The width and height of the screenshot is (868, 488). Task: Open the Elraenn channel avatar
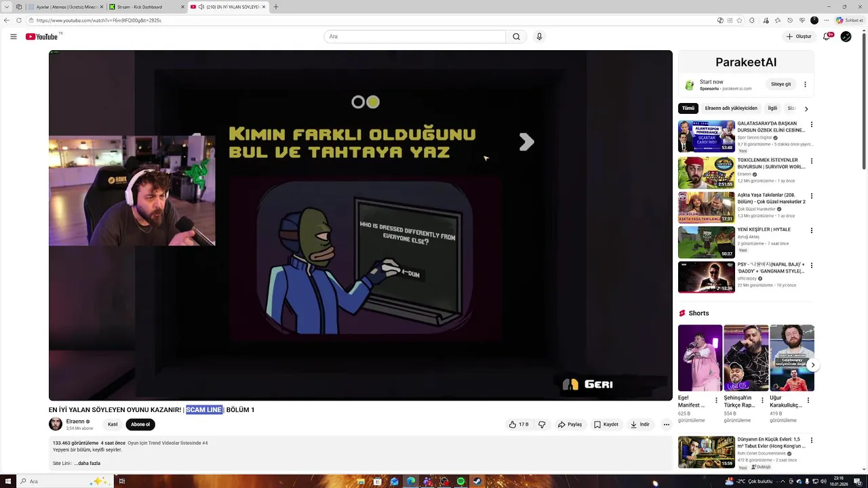[56, 424]
